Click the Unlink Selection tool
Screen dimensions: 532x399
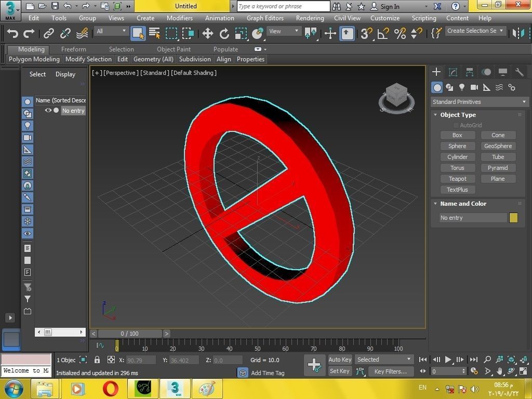coord(65,33)
